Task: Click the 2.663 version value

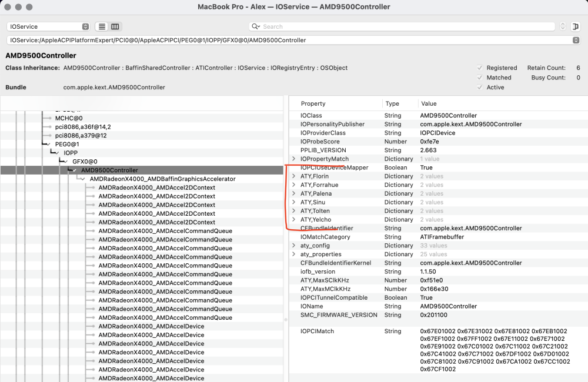Action: 428,150
